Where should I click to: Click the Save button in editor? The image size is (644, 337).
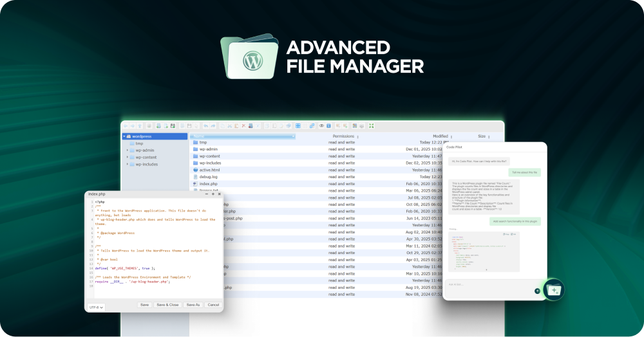click(x=144, y=305)
